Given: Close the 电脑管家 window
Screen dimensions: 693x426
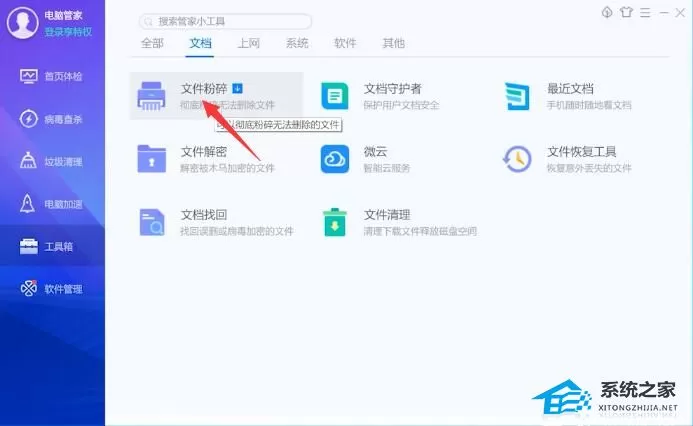Looking at the screenshot, I should pyautogui.click(x=680, y=13).
